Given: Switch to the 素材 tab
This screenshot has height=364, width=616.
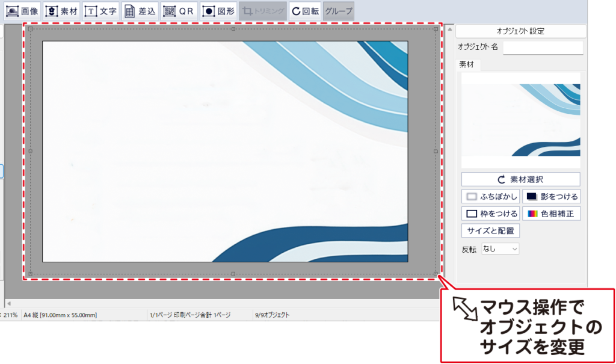Looking at the screenshot, I should coord(467,64).
